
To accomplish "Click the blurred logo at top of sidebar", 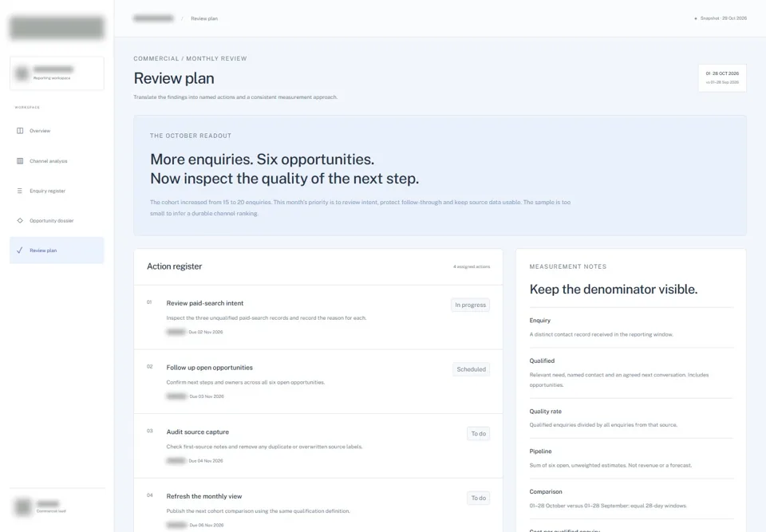I will pyautogui.click(x=57, y=27).
